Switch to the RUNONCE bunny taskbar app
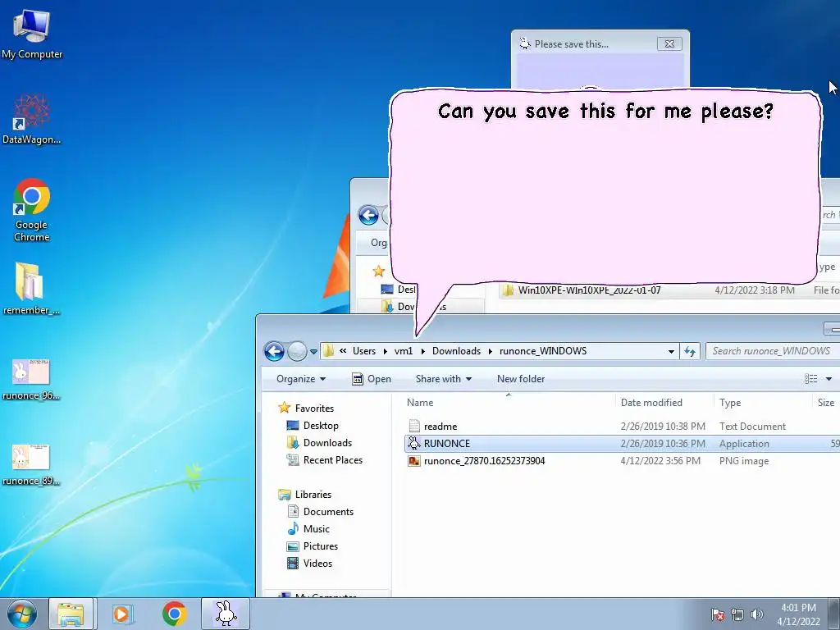The width and height of the screenshot is (840, 630). [226, 614]
